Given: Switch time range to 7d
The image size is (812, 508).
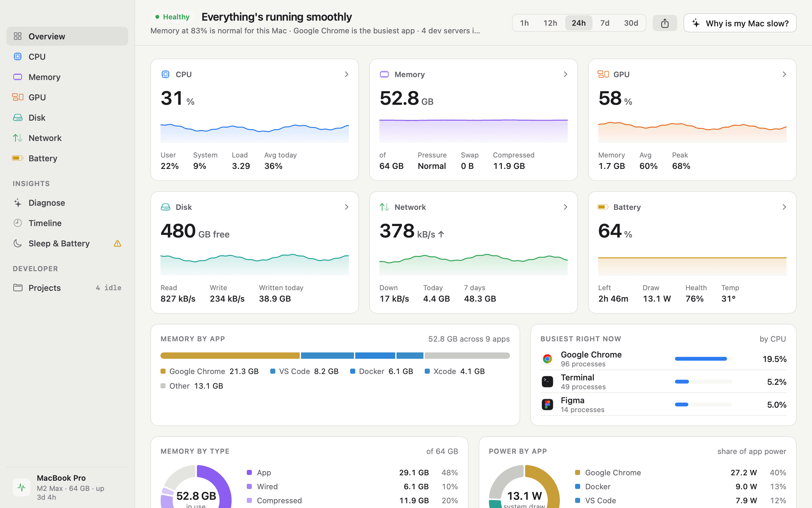Looking at the screenshot, I should [605, 23].
